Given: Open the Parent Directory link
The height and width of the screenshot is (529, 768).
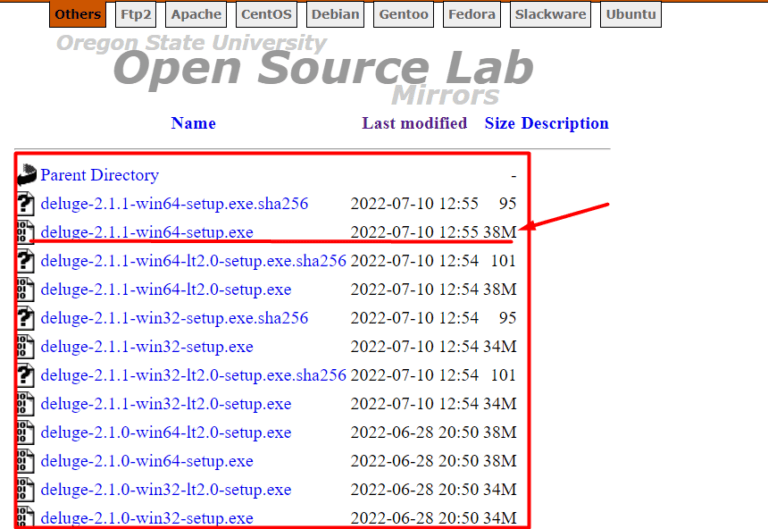Looking at the screenshot, I should click(x=99, y=175).
